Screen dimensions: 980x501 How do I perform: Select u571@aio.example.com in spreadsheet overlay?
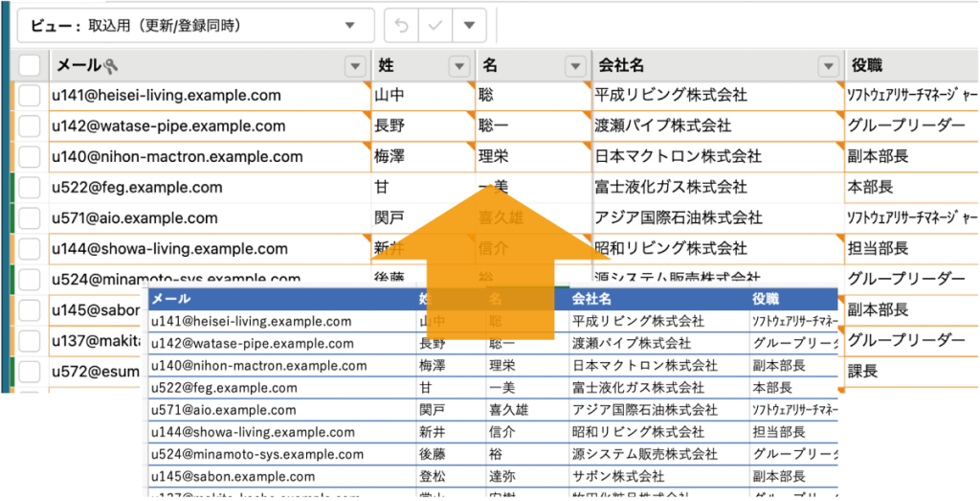[282, 410]
